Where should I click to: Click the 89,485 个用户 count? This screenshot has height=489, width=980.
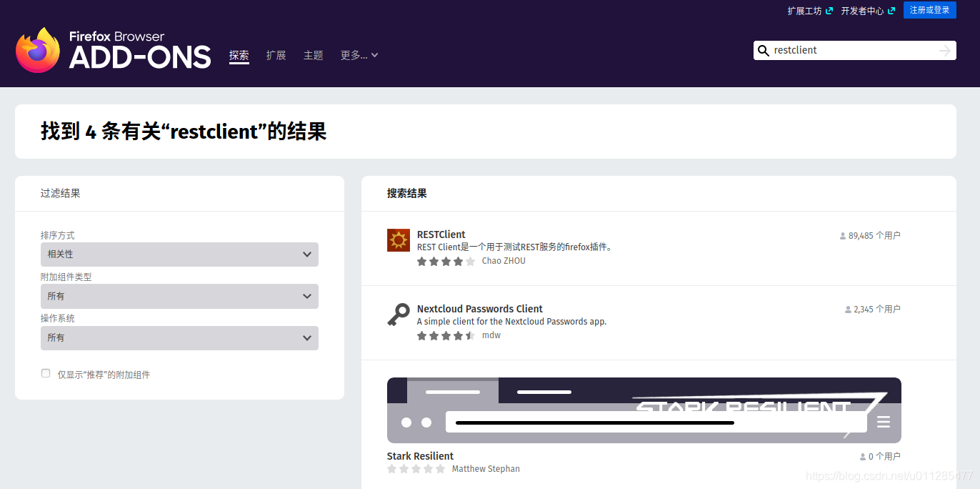coord(870,235)
